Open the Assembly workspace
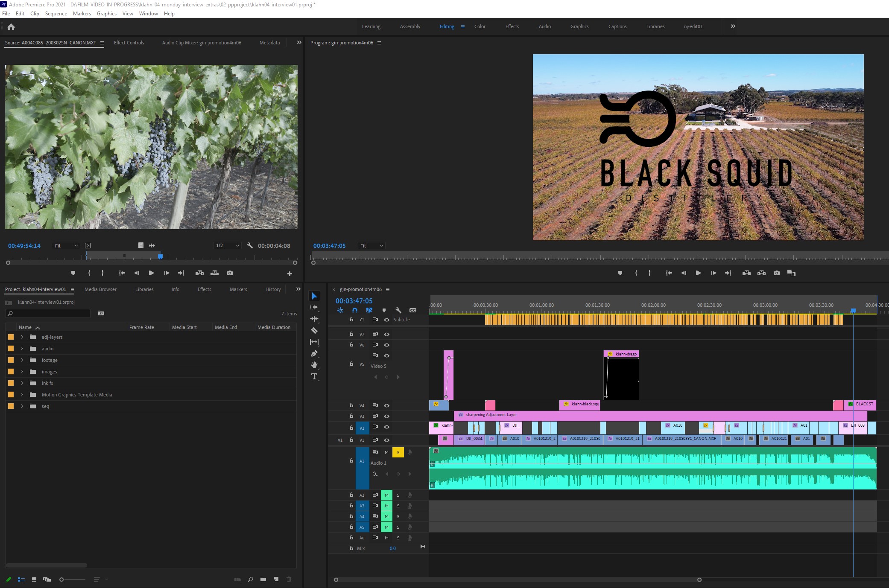889x588 pixels. (x=410, y=26)
